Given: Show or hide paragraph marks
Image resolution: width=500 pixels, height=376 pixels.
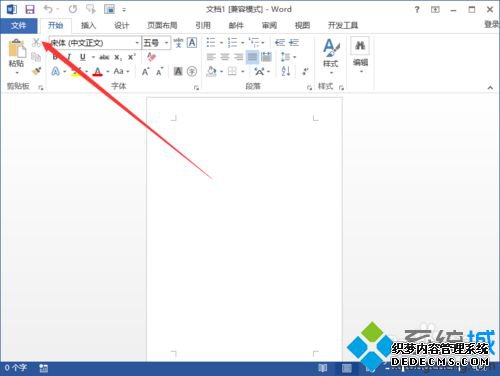Looking at the screenshot, I should click(305, 71).
